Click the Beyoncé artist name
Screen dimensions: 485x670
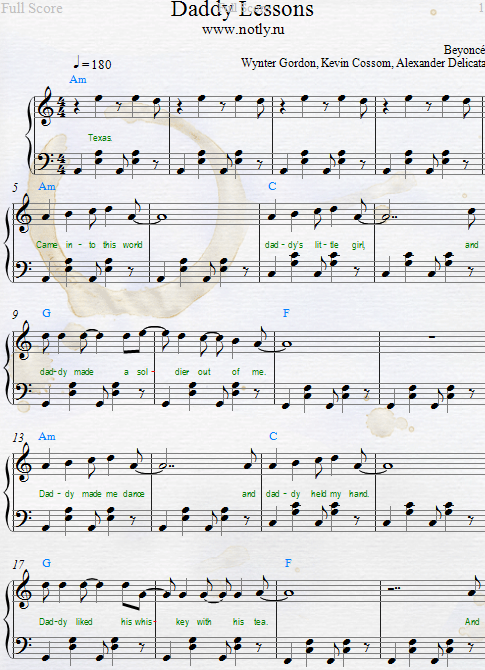[x=464, y=50]
